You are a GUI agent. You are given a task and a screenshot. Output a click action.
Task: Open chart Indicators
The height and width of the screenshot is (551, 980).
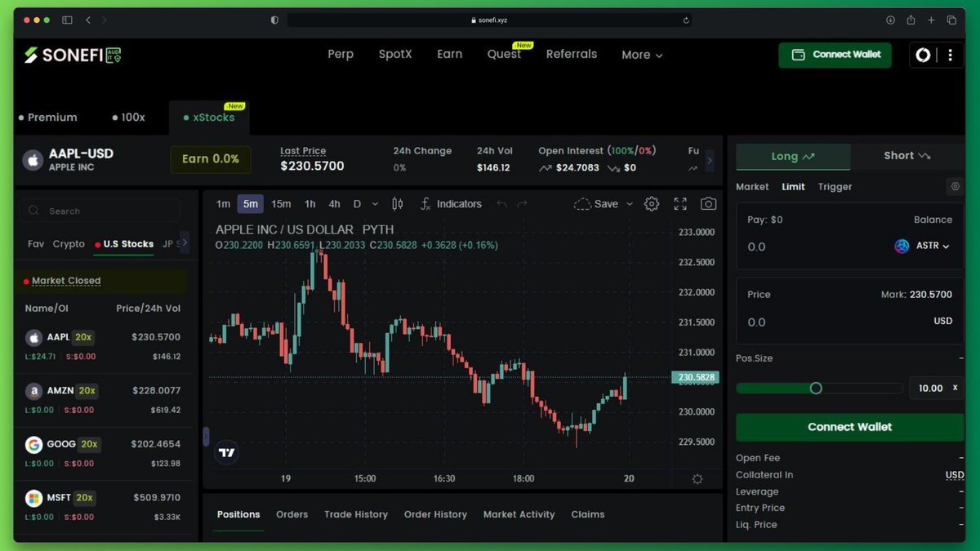coord(450,204)
